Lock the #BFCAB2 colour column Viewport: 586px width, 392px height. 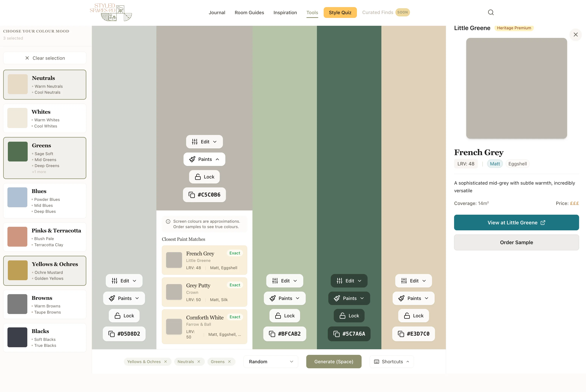pyautogui.click(x=285, y=316)
